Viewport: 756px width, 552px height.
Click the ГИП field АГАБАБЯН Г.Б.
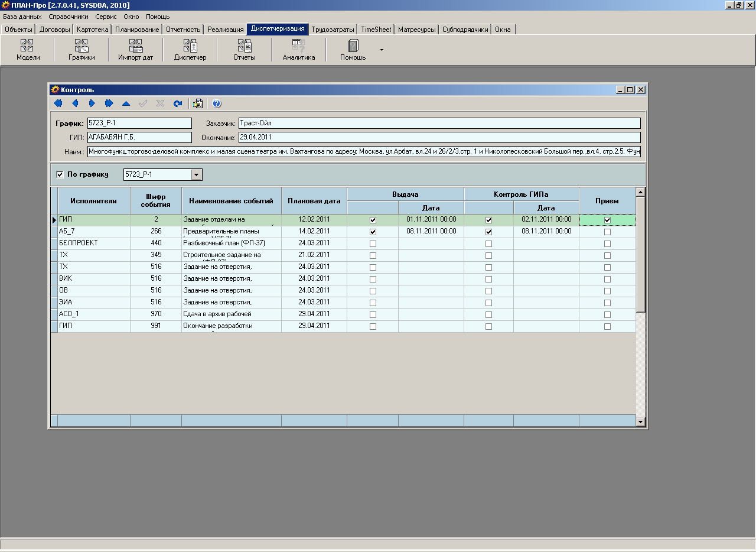tap(139, 137)
